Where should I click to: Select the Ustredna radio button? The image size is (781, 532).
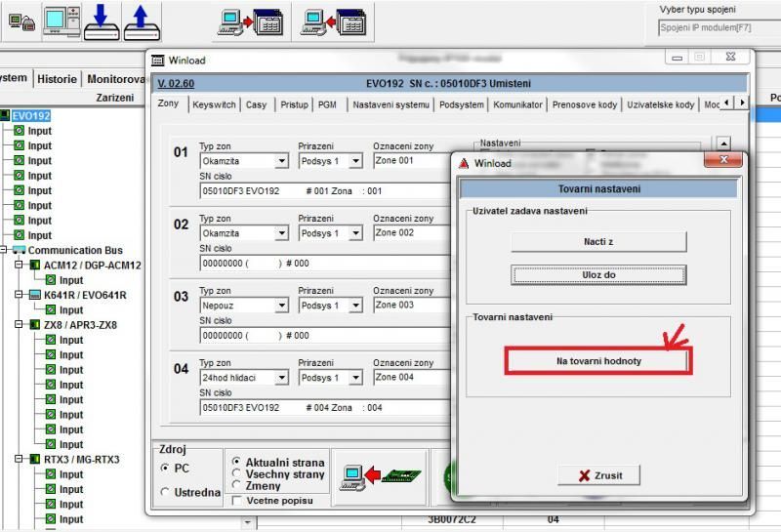(164, 492)
